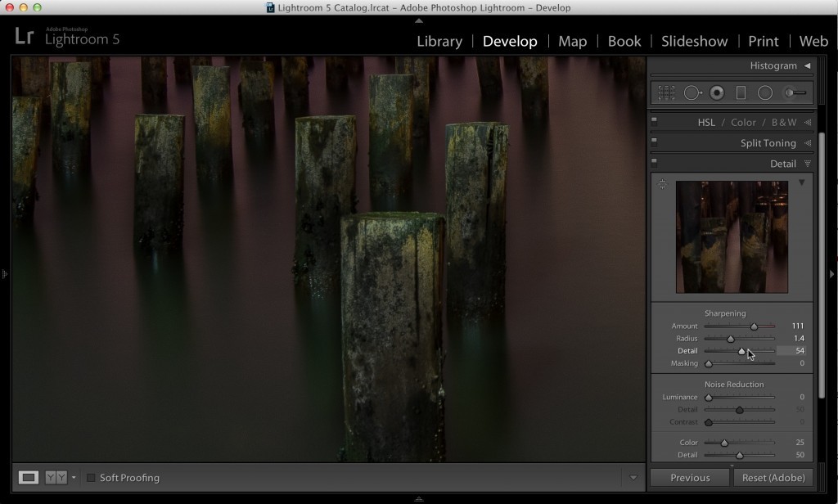Click the Split Toning panel title

coord(768,143)
